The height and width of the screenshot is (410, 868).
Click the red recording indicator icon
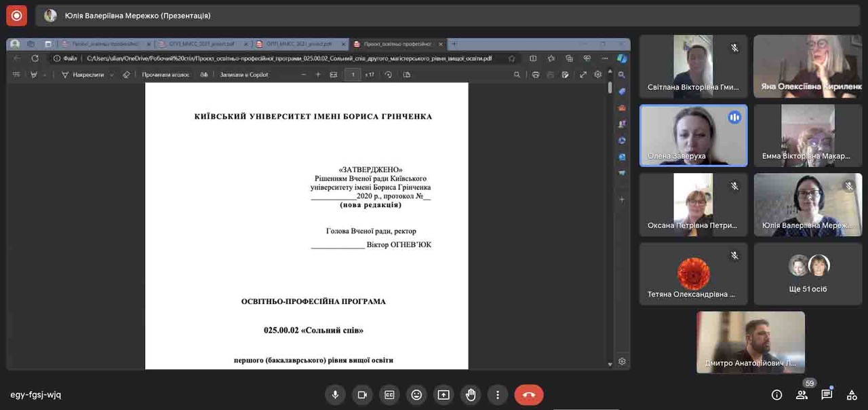(16, 15)
